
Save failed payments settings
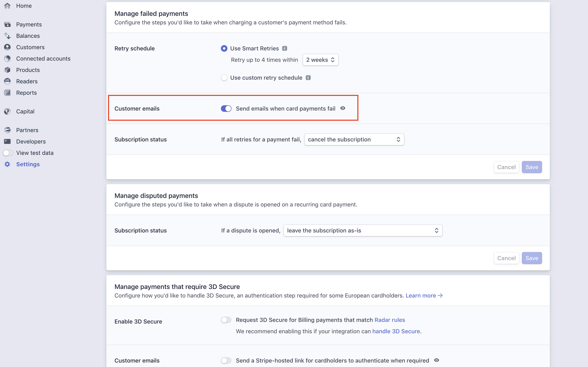(x=532, y=167)
